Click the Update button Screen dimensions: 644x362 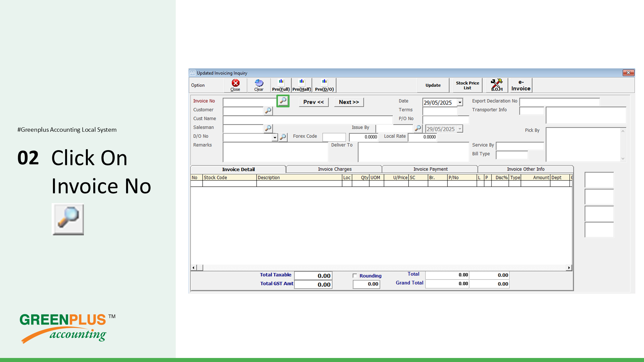coord(433,85)
